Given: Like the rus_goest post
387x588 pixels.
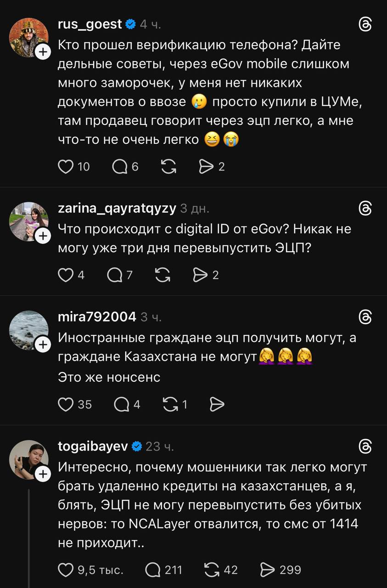Looking at the screenshot, I should tap(66, 167).
